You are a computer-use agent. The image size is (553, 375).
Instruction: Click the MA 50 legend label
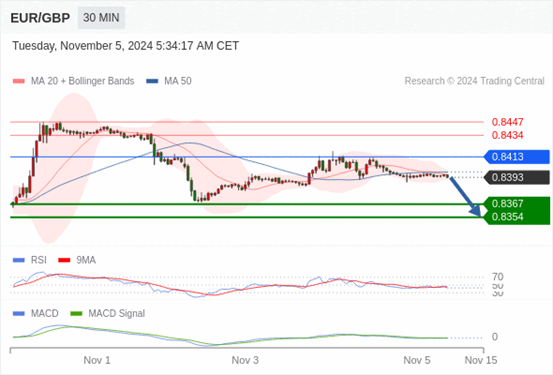coord(178,81)
